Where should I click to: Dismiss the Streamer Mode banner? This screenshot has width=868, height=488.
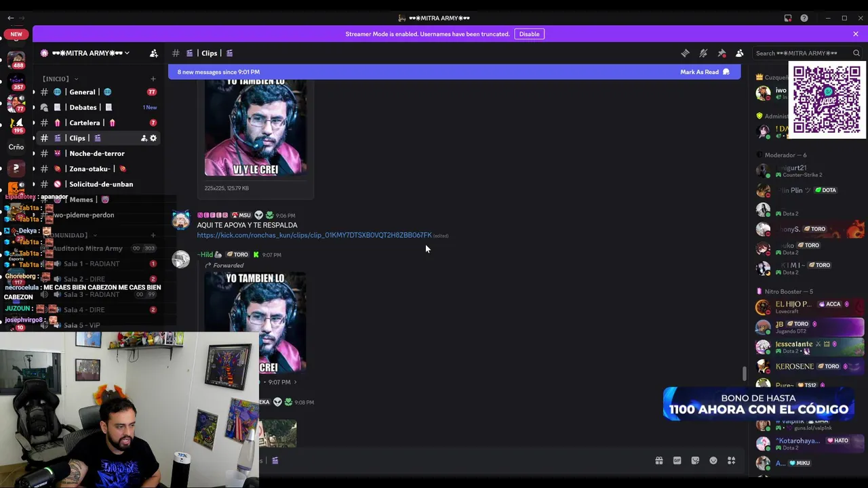[856, 34]
